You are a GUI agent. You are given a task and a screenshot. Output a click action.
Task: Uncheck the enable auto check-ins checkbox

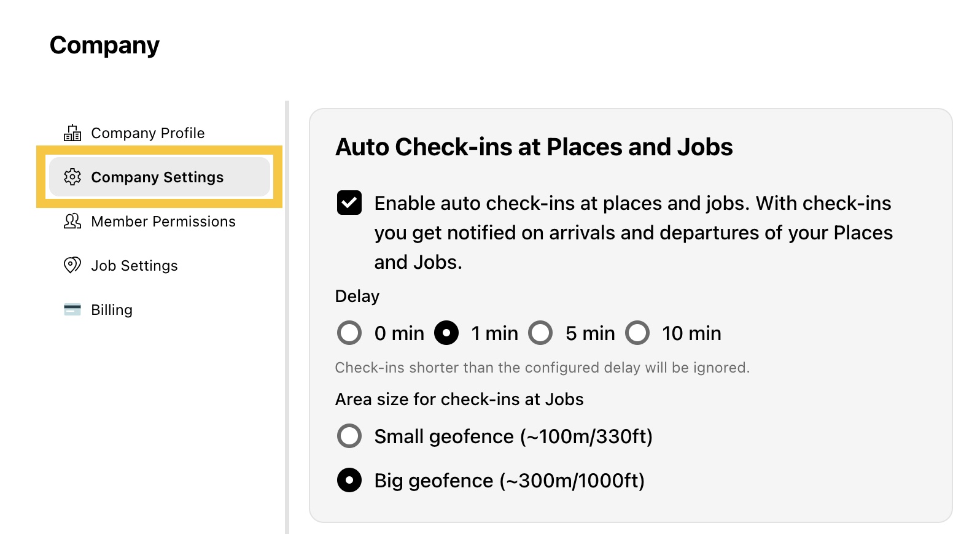pos(349,203)
